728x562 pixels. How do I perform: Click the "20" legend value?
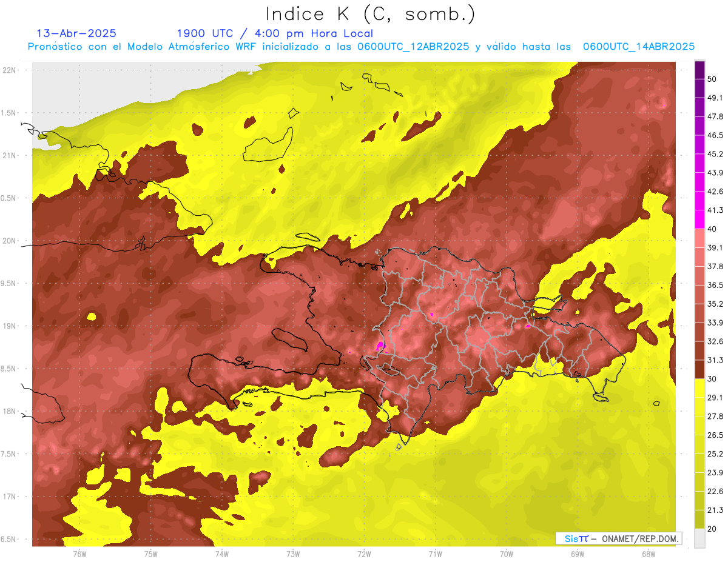tap(712, 529)
